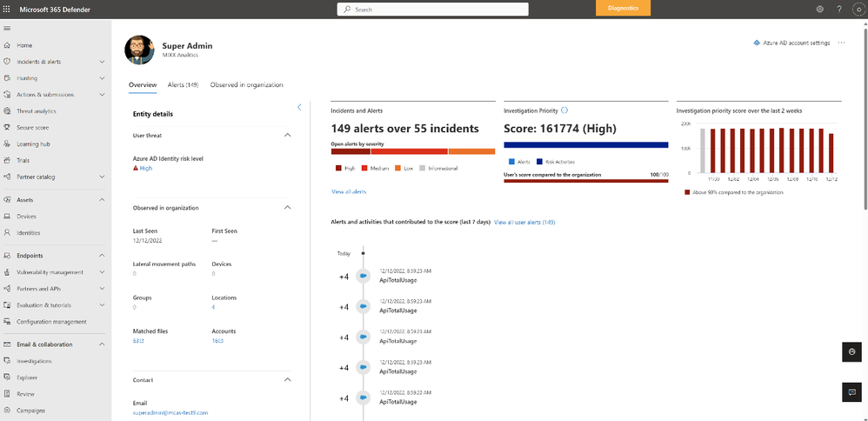
Task: Expand the Hunting menu chevron
Action: point(102,78)
